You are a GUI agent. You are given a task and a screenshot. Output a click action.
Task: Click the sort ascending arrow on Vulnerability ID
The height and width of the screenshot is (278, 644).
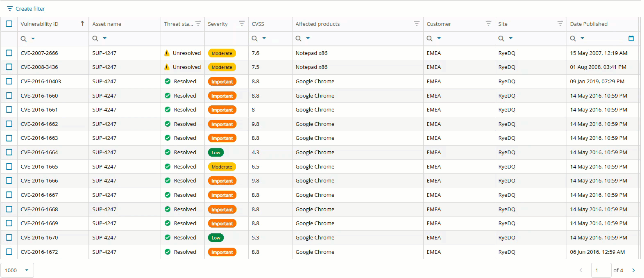(x=82, y=23)
